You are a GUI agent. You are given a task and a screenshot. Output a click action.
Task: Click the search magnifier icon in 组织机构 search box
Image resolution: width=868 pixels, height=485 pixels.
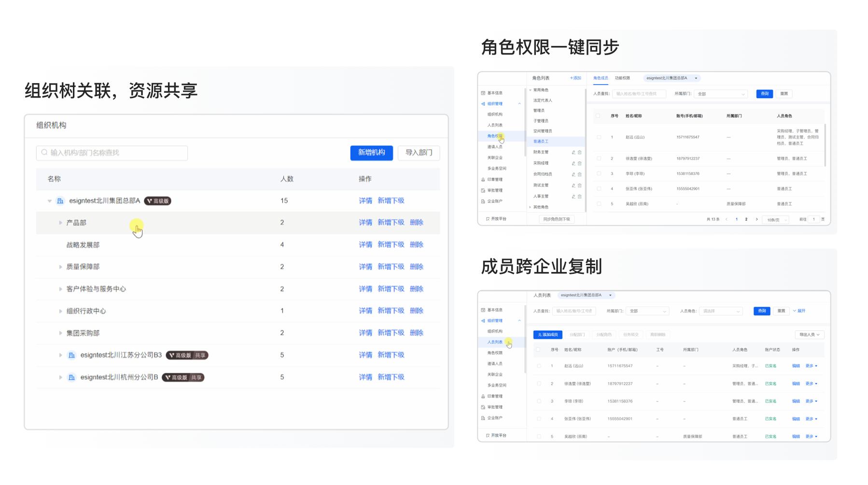(x=44, y=153)
